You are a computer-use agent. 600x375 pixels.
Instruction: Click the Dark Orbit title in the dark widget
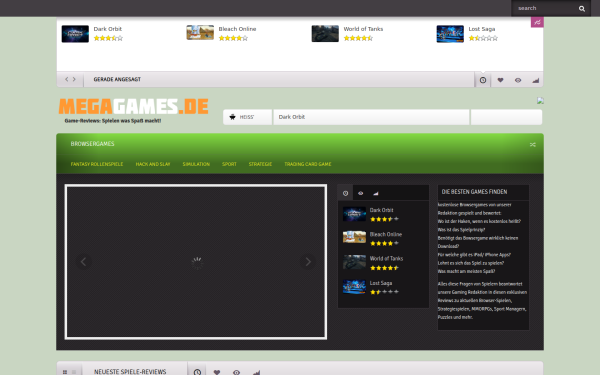(x=382, y=210)
